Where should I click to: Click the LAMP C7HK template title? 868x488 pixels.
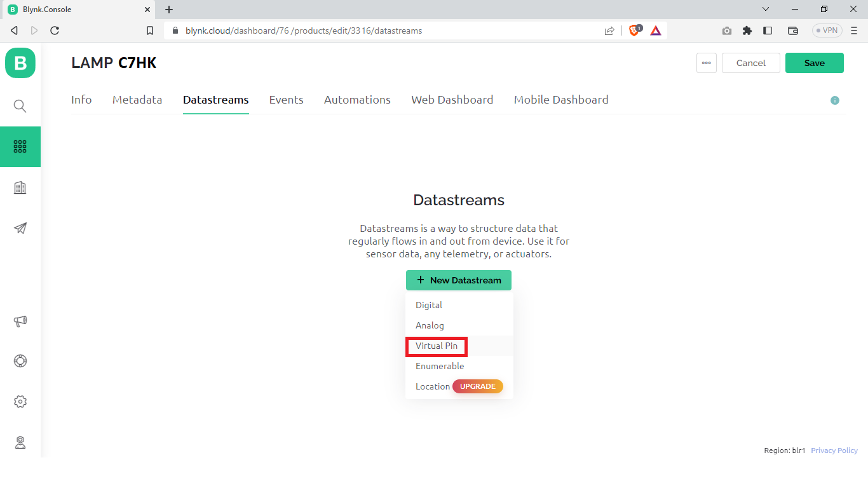click(x=114, y=63)
